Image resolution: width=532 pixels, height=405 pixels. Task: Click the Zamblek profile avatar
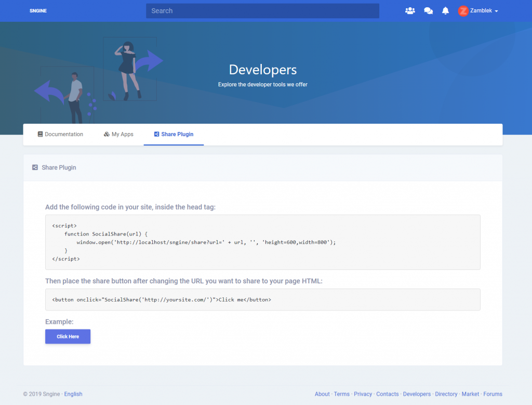pyautogui.click(x=463, y=11)
